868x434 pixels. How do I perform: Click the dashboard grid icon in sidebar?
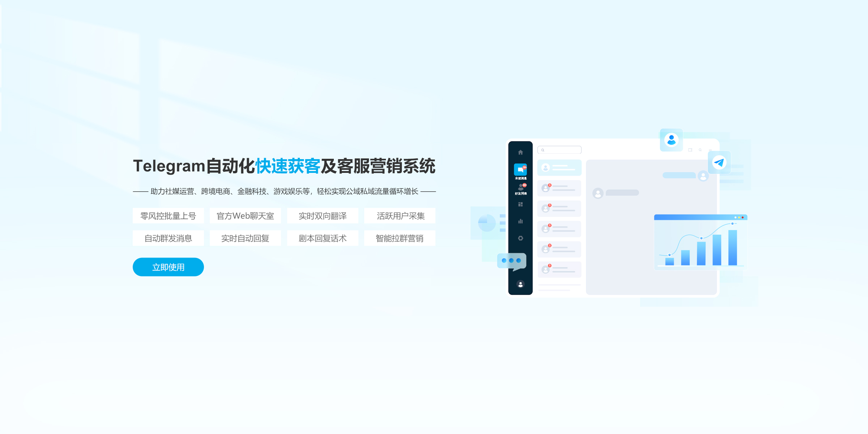click(520, 204)
